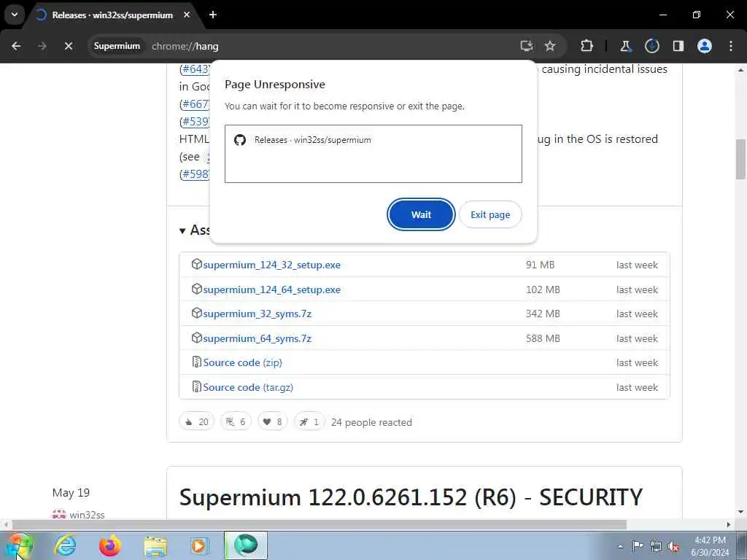Open the three-dot browser menu
This screenshot has height=560, width=747.
click(x=731, y=46)
